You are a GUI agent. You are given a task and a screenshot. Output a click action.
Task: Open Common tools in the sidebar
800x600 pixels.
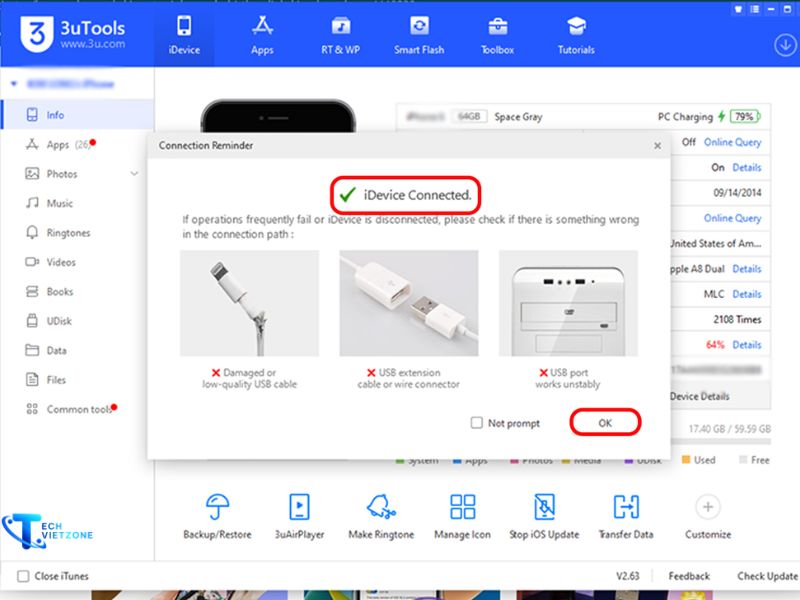pyautogui.click(x=78, y=409)
